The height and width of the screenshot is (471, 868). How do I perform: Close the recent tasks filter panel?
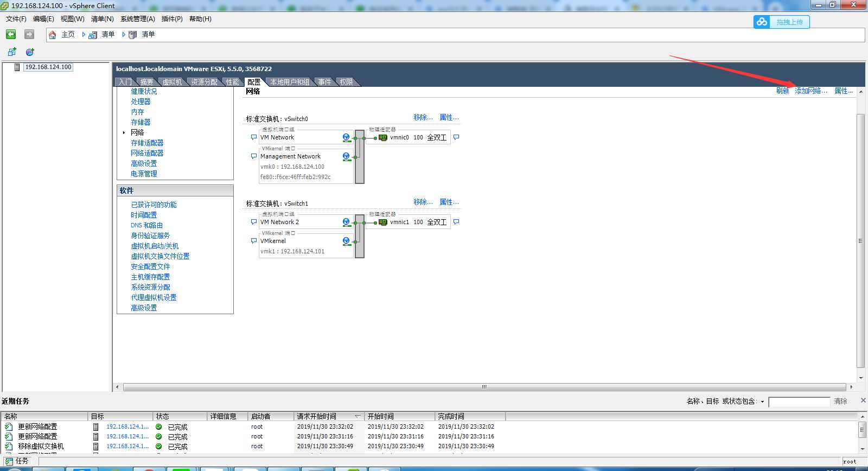tap(863, 400)
